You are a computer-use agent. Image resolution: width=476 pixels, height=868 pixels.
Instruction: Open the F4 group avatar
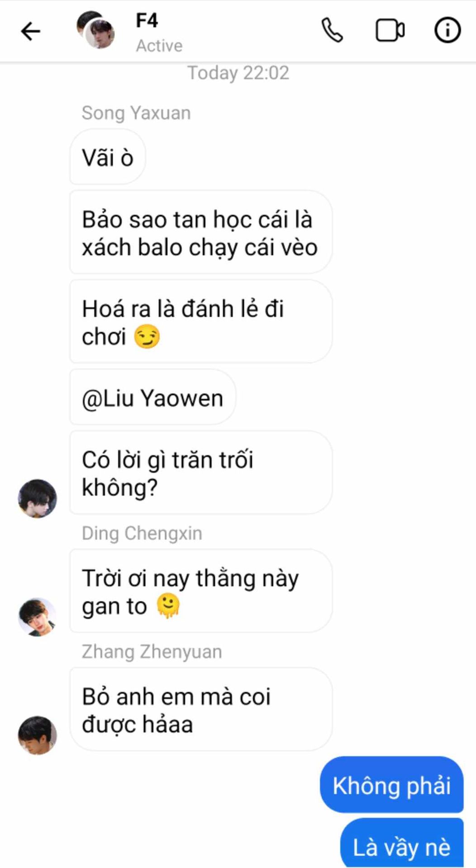pos(96,30)
